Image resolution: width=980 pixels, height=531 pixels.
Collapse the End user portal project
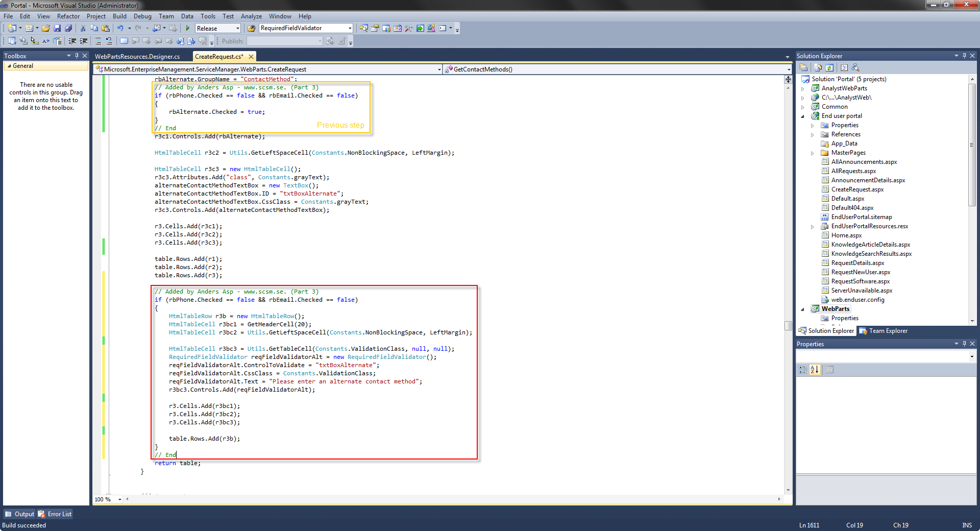click(803, 116)
